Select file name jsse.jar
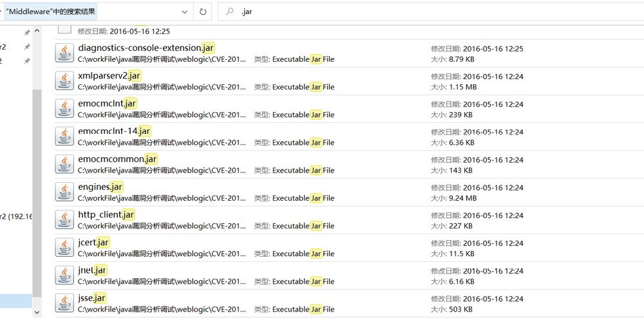The height and width of the screenshot is (325, 644). [92, 298]
